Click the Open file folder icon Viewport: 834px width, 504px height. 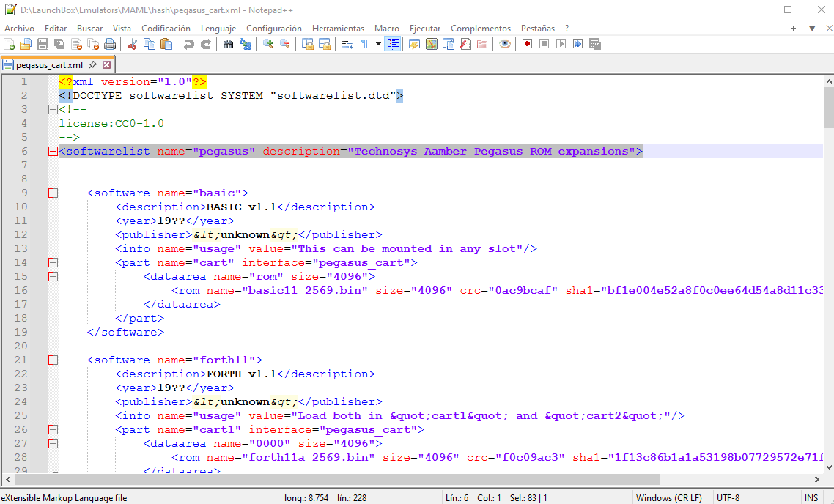[26, 44]
